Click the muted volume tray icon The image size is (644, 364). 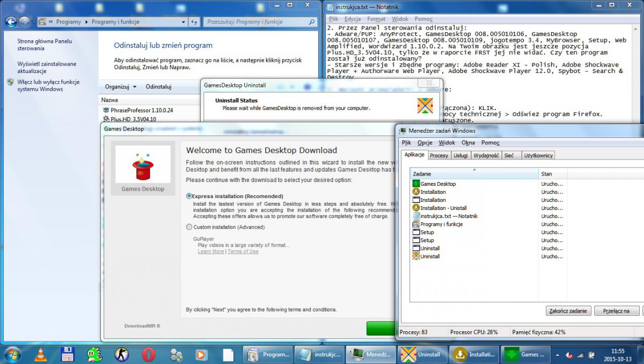(x=569, y=355)
